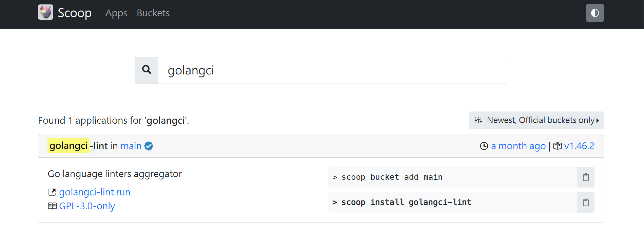The width and height of the screenshot is (644, 245).
Task: Click the clock icon beside 'a month ago'
Action: tap(484, 146)
